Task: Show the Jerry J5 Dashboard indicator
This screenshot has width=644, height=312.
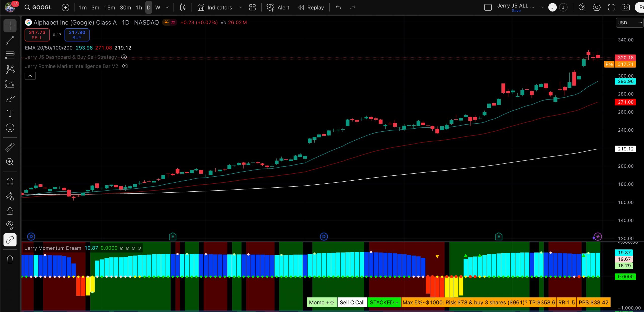Action: pos(124,57)
